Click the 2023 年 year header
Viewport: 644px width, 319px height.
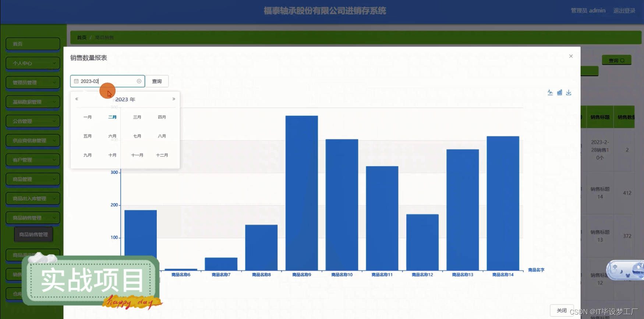pos(125,99)
